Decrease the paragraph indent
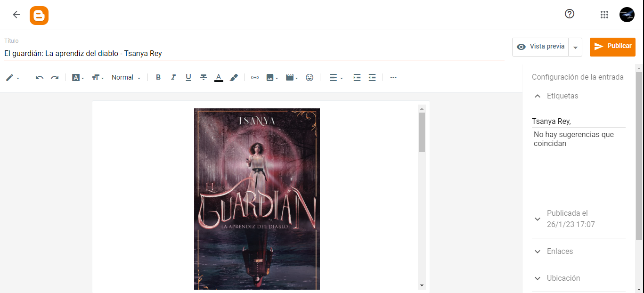Screen dimensions: 644x293 pos(372,78)
